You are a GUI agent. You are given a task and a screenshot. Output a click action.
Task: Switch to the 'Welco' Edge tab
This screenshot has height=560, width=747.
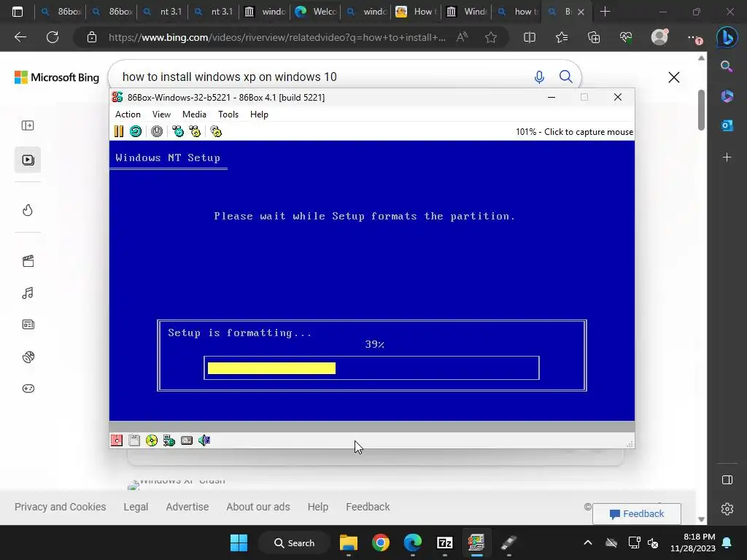click(316, 12)
